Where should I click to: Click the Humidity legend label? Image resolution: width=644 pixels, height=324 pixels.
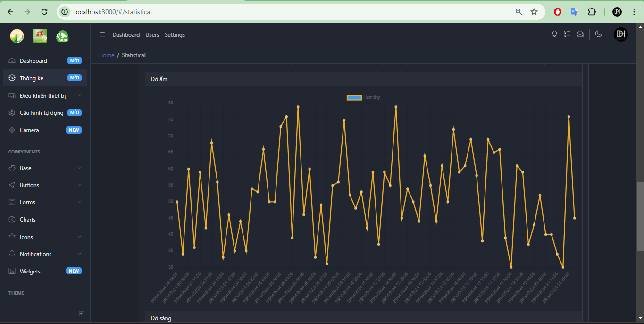click(372, 97)
